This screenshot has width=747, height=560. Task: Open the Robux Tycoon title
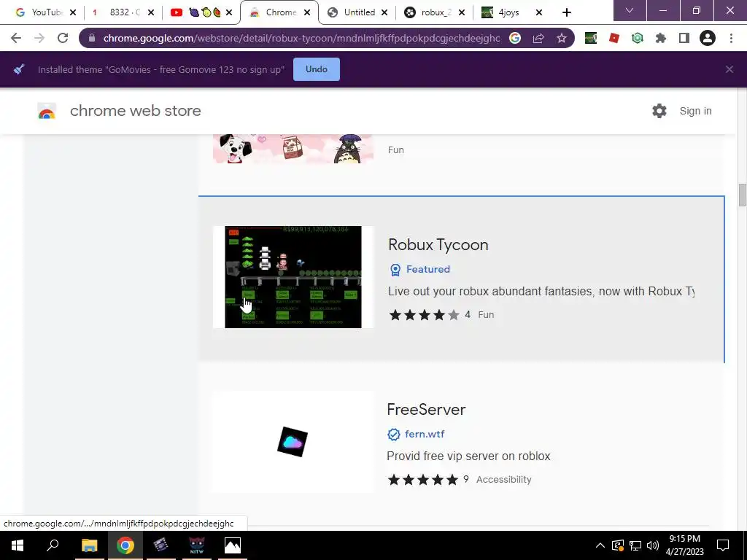pyautogui.click(x=438, y=245)
